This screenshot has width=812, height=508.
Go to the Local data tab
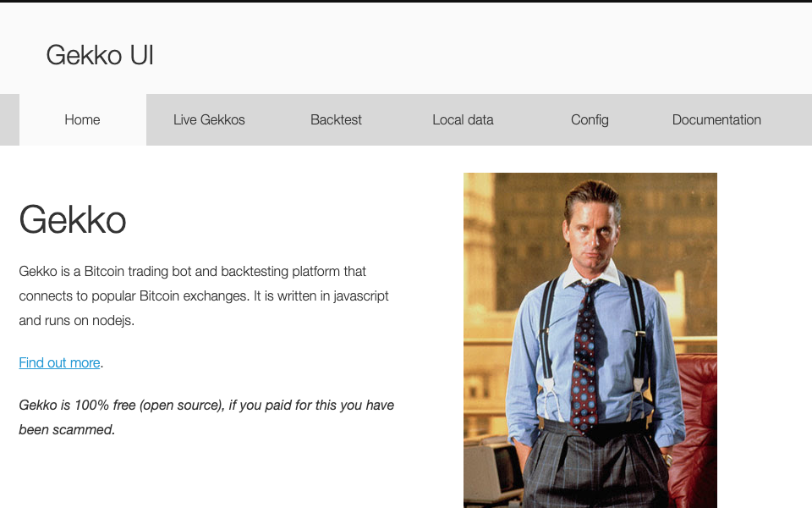463,119
